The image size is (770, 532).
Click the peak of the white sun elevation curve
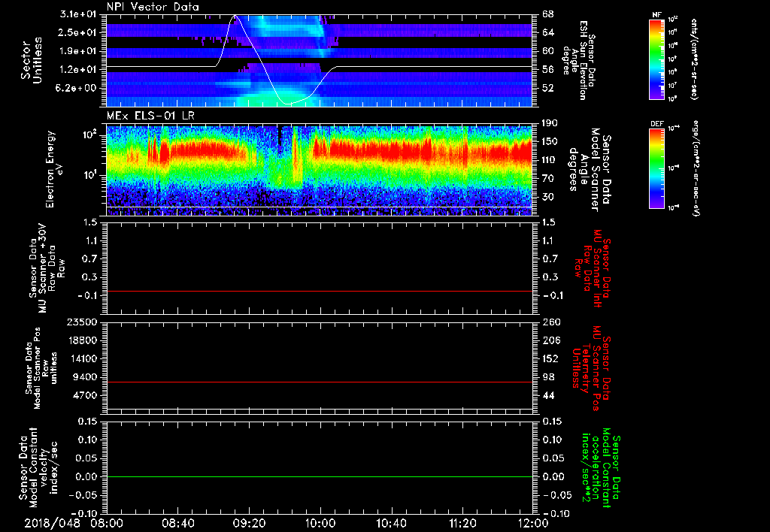coord(236,15)
